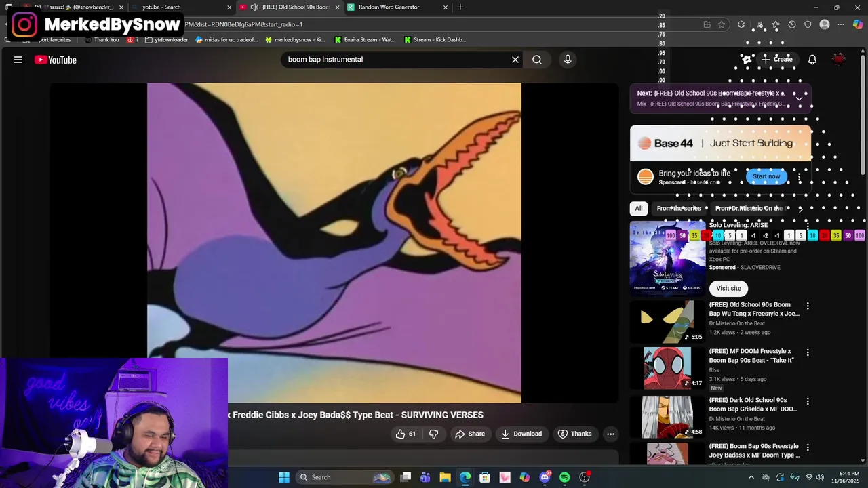Viewport: 868px width, 488px height.
Task: Launch Copilot from Edge toolbar
Action: [x=858, y=24]
